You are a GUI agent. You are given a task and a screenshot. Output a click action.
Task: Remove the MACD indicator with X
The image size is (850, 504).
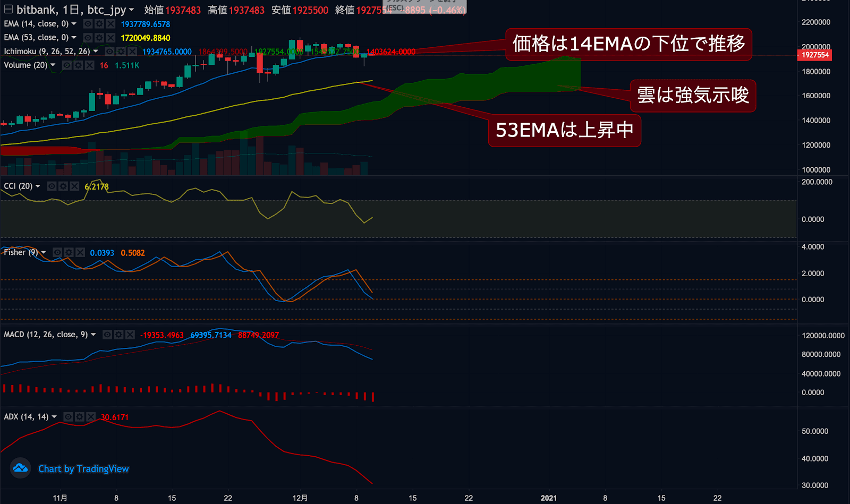130,335
